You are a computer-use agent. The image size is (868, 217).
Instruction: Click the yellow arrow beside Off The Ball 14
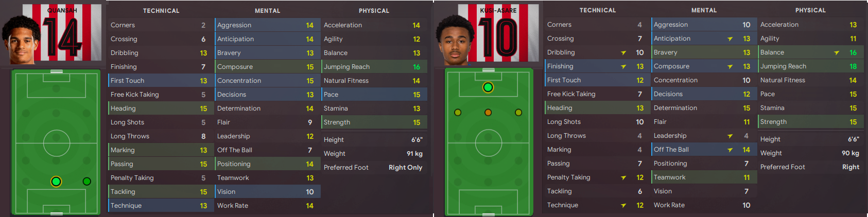pyautogui.click(x=730, y=150)
